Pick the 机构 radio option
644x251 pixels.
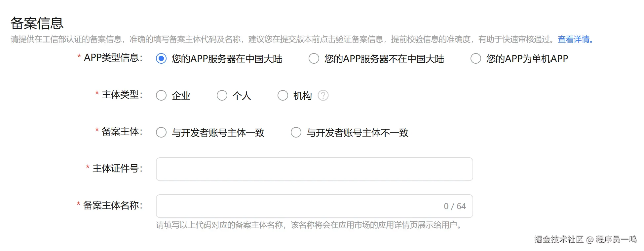pos(283,96)
